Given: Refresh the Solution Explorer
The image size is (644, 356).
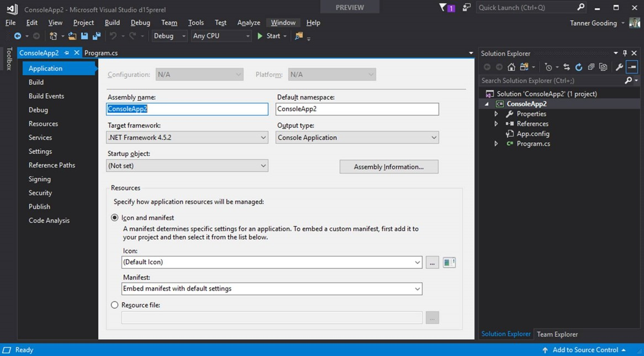Looking at the screenshot, I should (x=578, y=67).
